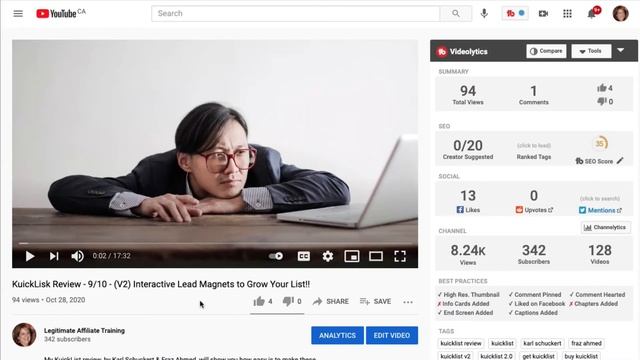
Task: Edit the SEO Score pencil icon
Action: coord(620,161)
